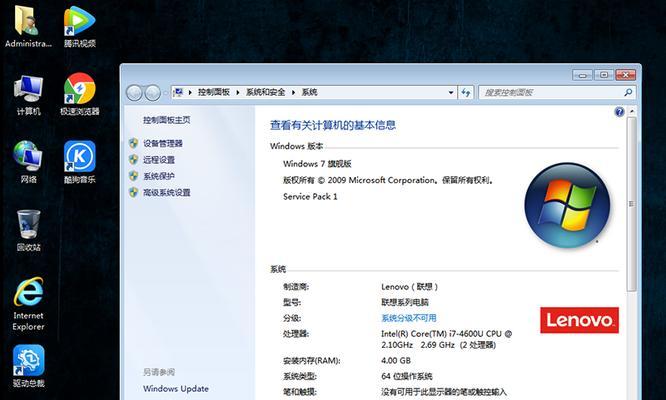Click the scrollbar up arrow
The height and width of the screenshot is (400, 666).
click(632, 111)
